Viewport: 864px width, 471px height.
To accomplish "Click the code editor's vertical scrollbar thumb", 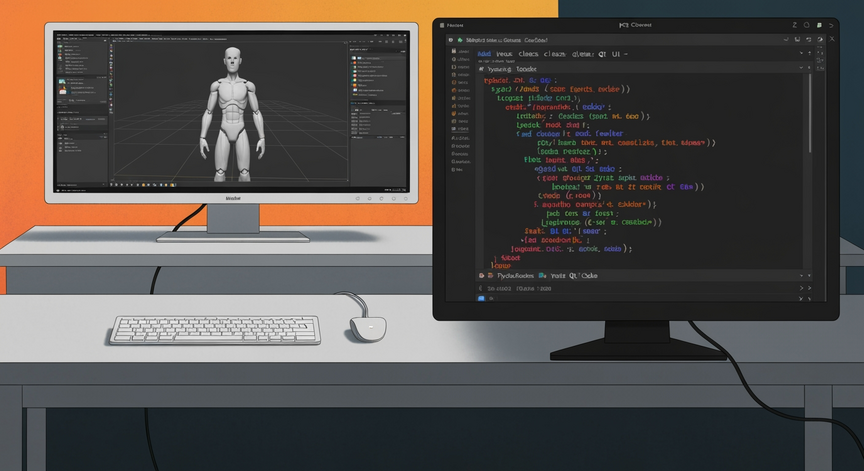I will tap(809, 113).
